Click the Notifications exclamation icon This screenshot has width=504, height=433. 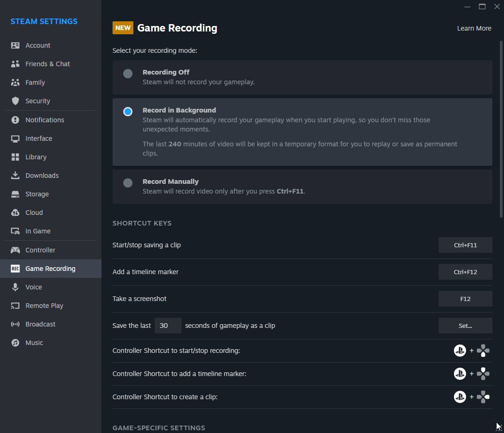pyautogui.click(x=15, y=120)
